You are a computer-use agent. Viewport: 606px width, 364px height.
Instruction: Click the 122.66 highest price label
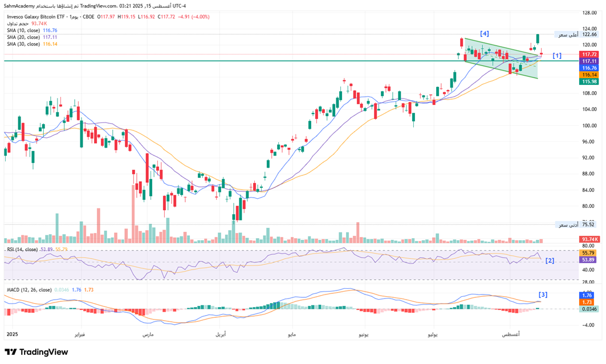[x=588, y=35]
